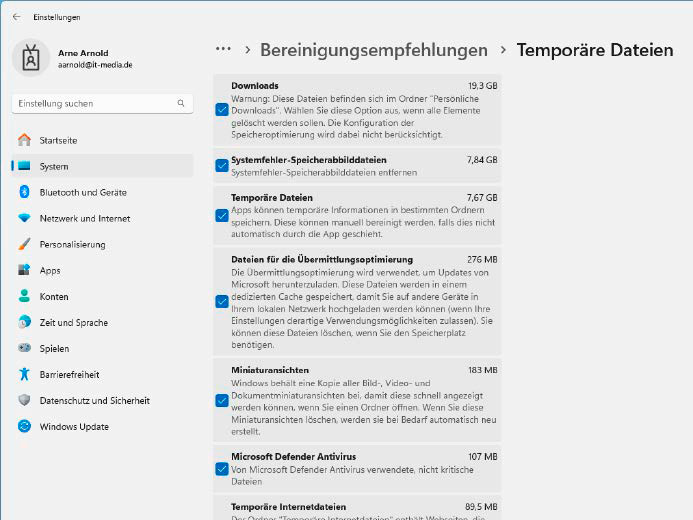Click the Temporäre Internetdateien heading
Screen dimensions: 693x520
click(x=289, y=507)
